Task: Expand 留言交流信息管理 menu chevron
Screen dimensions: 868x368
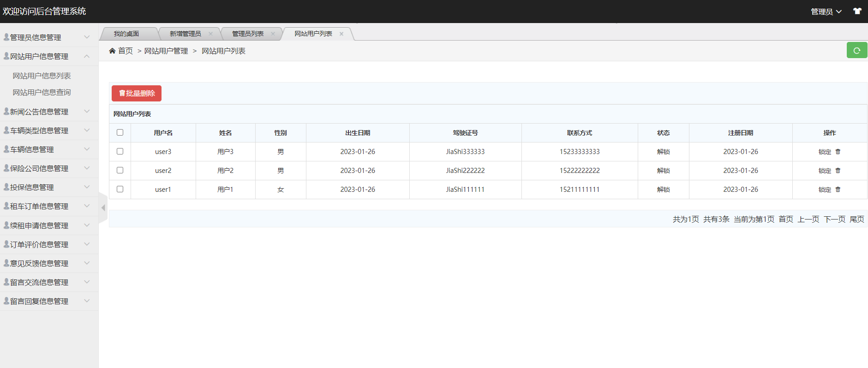Action: coord(87,282)
